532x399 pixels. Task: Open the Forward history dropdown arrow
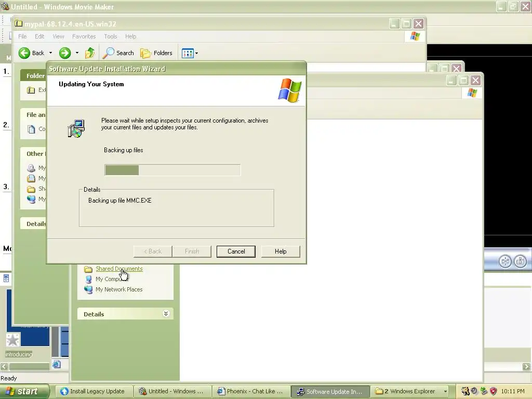(x=77, y=53)
